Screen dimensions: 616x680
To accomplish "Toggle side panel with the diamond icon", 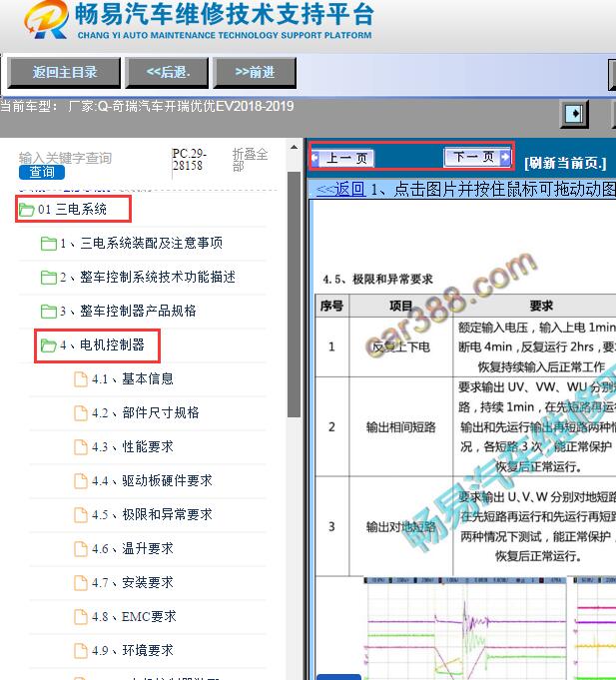I will coord(574,114).
